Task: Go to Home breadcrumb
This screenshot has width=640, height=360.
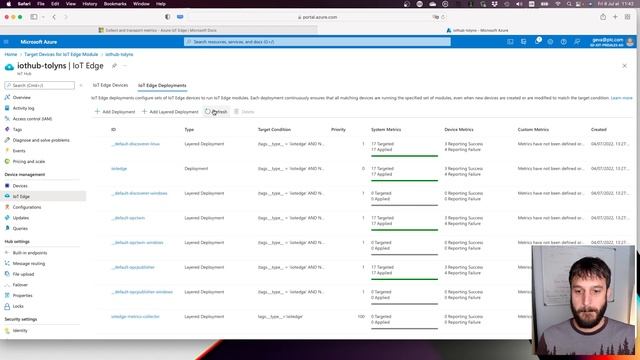Action: click(11, 54)
